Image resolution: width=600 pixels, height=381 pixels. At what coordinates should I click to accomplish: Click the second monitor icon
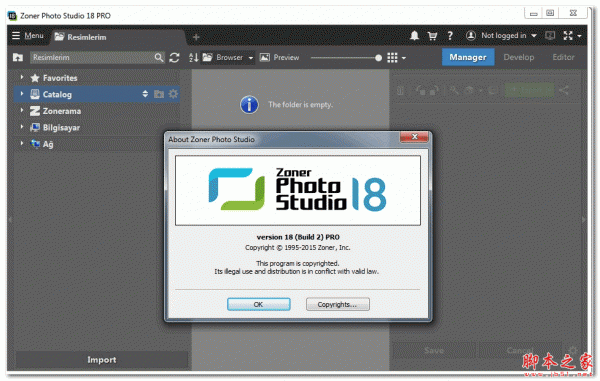tap(550, 36)
